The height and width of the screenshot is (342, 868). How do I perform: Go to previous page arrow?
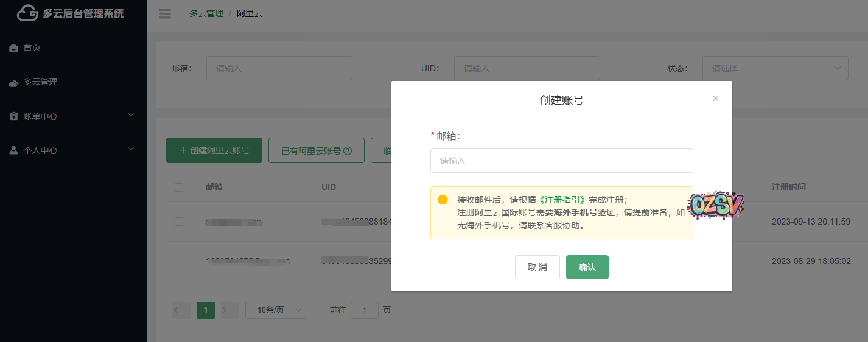[x=181, y=310]
